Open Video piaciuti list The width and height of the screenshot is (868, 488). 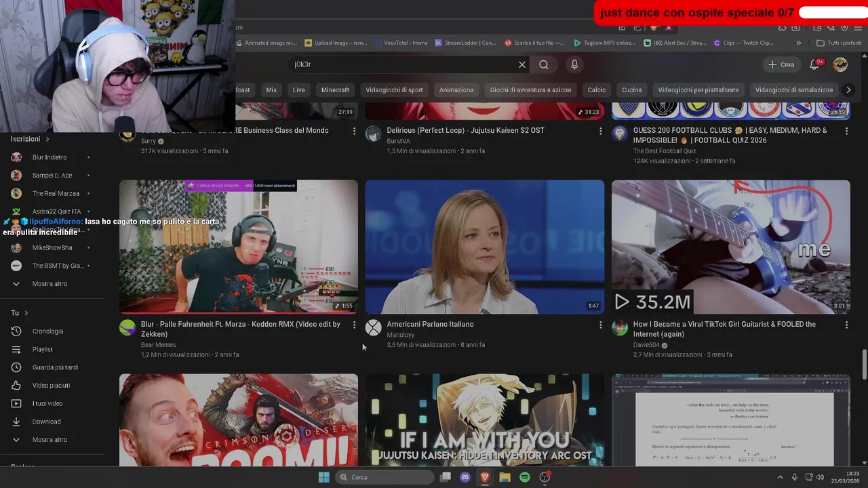tap(51, 386)
